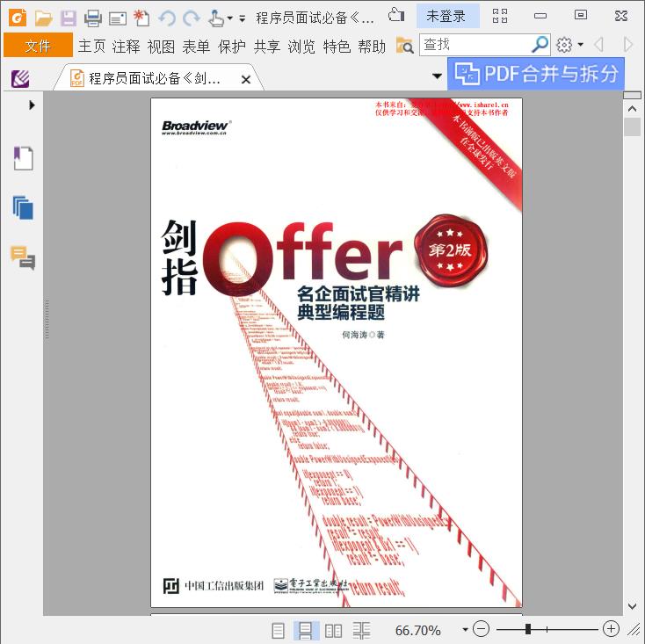Open the zoom percentage dropdown arrow
This screenshot has width=645, height=644.
point(465,629)
